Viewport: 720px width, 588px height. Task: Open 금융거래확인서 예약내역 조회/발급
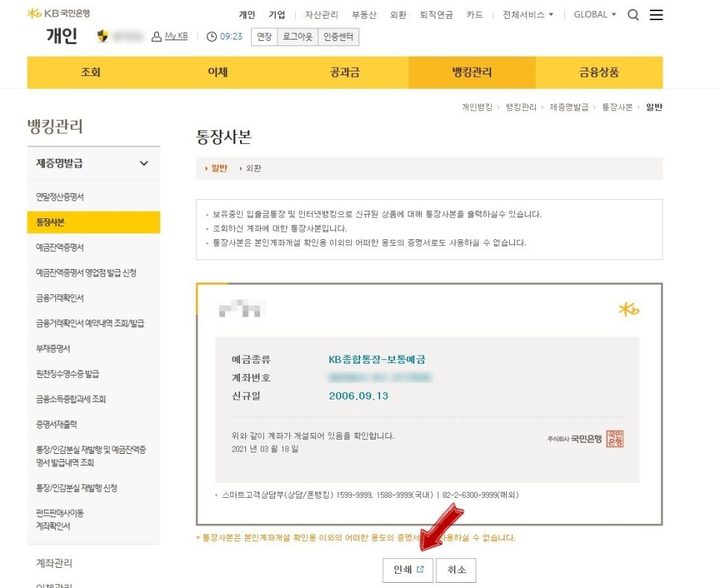coord(90,323)
